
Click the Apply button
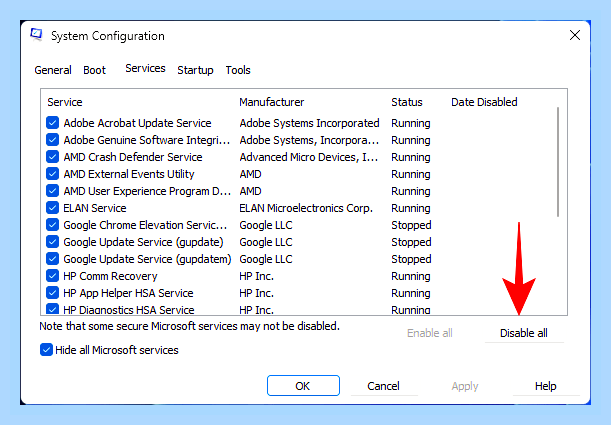coord(464,386)
